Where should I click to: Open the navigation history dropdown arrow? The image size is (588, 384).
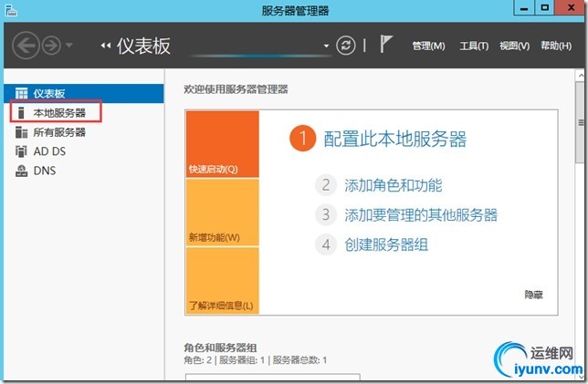point(69,46)
